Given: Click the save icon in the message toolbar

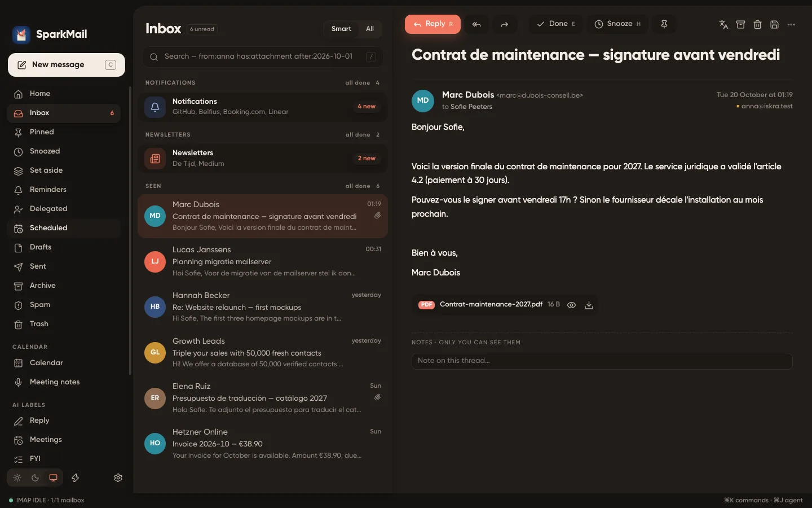Looking at the screenshot, I should [x=774, y=24].
